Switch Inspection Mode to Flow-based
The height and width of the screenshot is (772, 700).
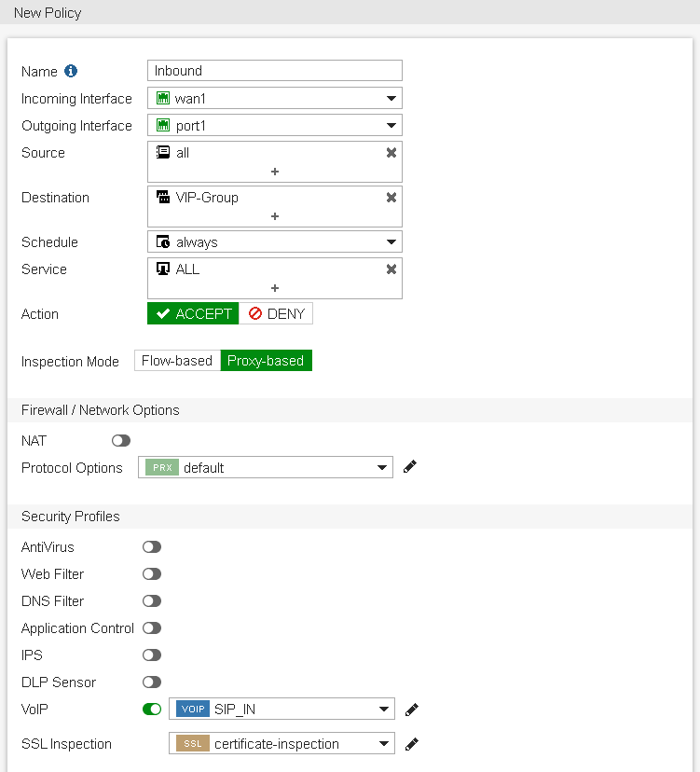coord(176,360)
